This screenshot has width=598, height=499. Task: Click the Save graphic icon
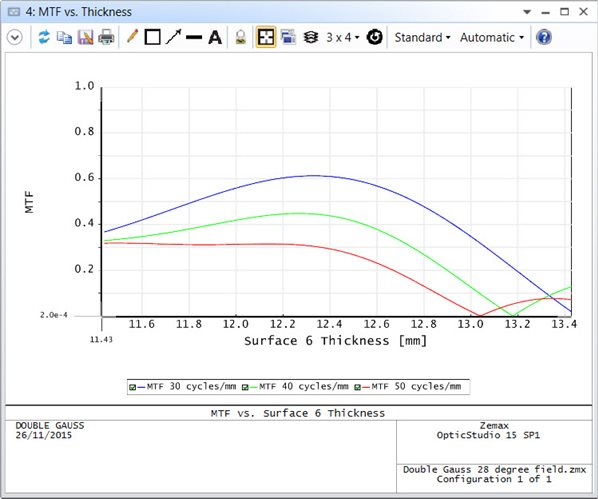point(85,37)
